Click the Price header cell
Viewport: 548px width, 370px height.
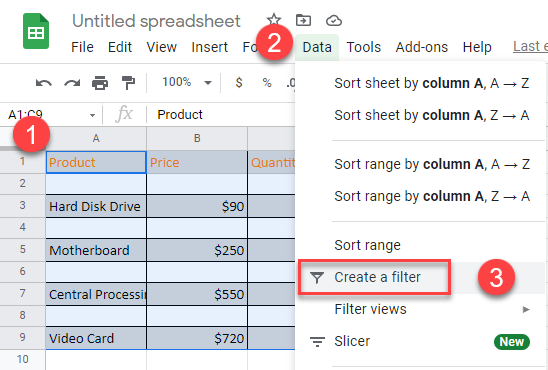click(197, 162)
